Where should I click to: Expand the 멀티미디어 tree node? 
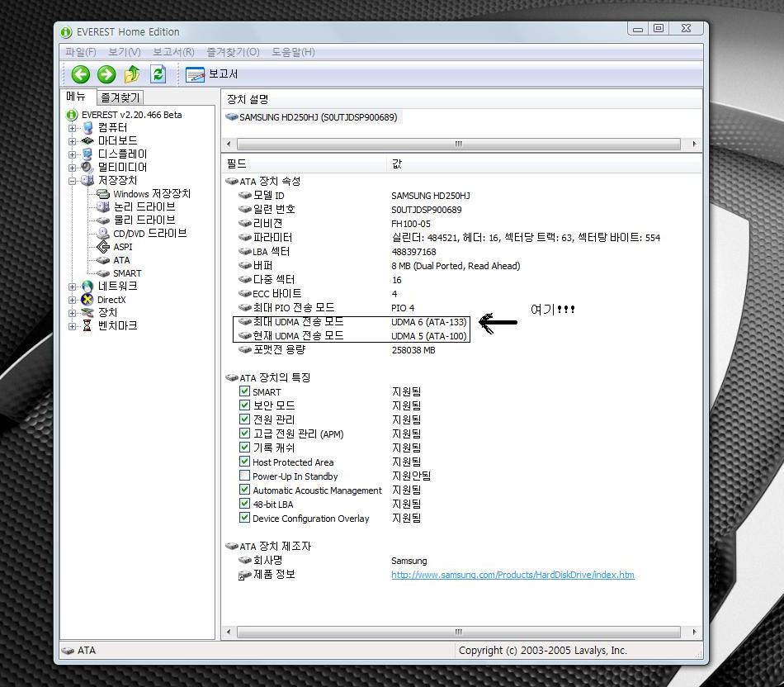tap(73, 168)
